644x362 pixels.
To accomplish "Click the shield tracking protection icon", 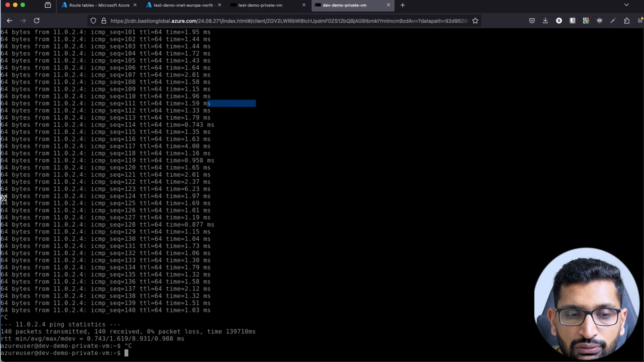I will coord(93,21).
